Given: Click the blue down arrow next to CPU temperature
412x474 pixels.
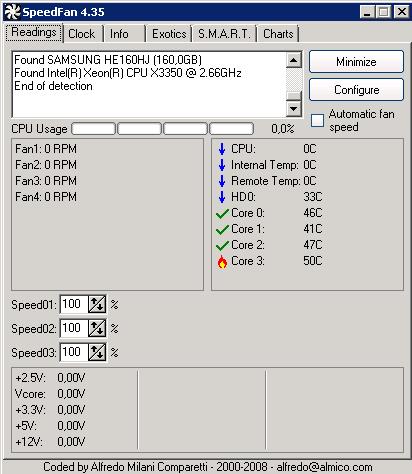Looking at the screenshot, I should coord(222,149).
